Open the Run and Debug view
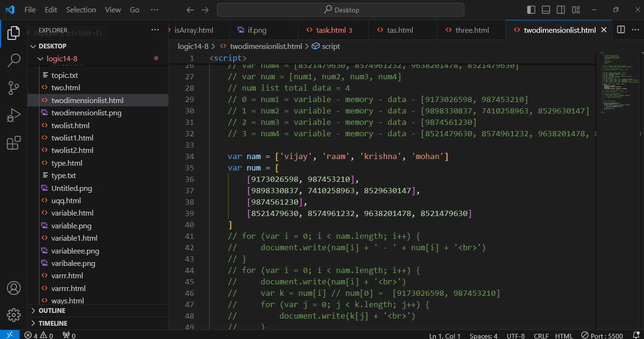The height and width of the screenshot is (339, 644). click(14, 115)
